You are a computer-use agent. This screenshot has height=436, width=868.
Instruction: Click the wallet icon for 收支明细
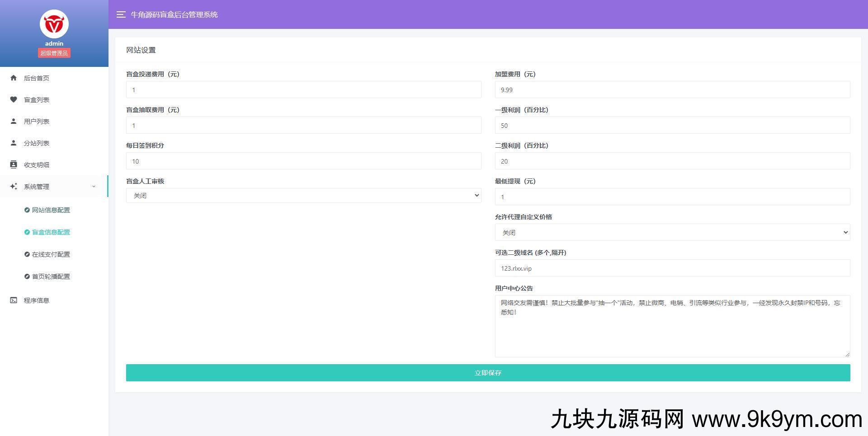(x=14, y=164)
